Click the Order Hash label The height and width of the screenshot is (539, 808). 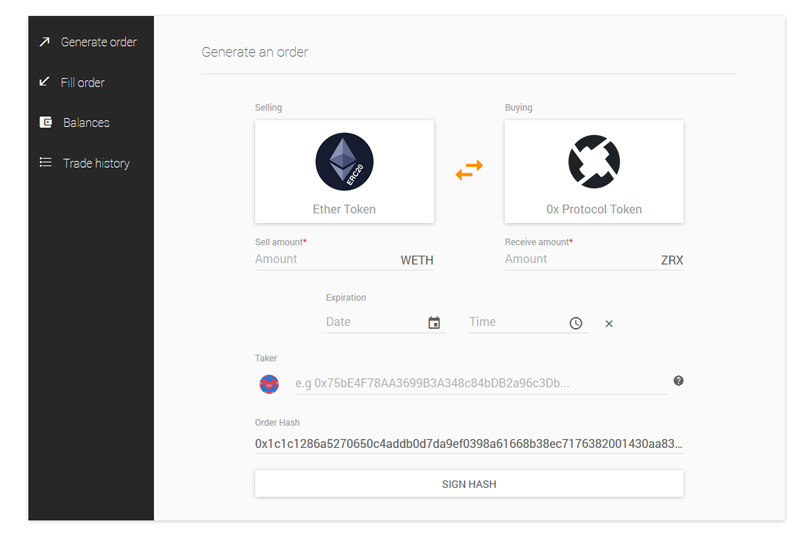(x=277, y=423)
